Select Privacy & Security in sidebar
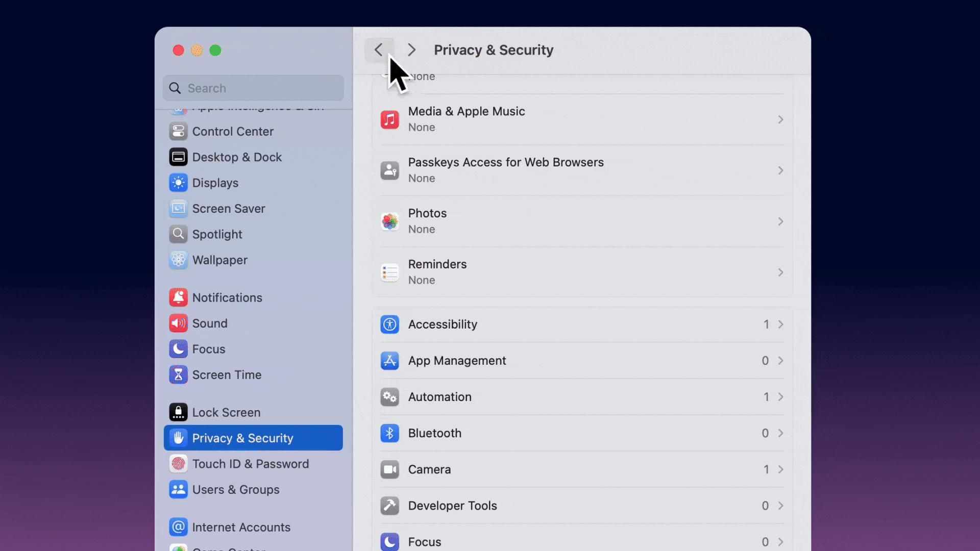 253,438
